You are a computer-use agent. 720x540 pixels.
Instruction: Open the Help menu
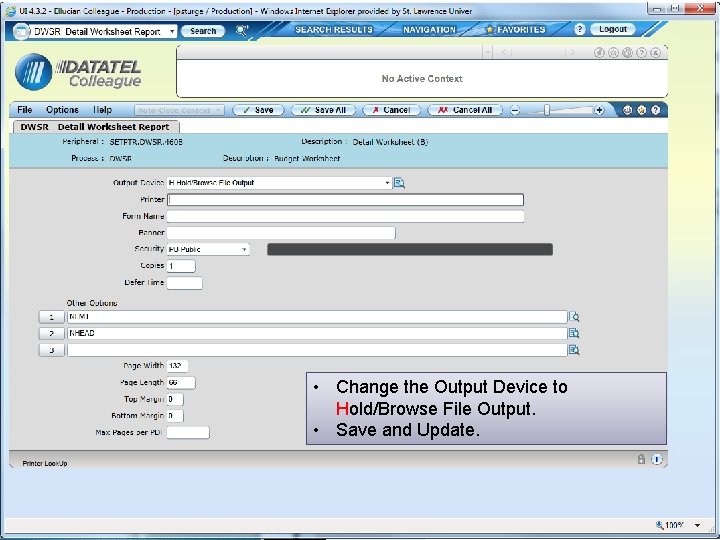(x=102, y=110)
